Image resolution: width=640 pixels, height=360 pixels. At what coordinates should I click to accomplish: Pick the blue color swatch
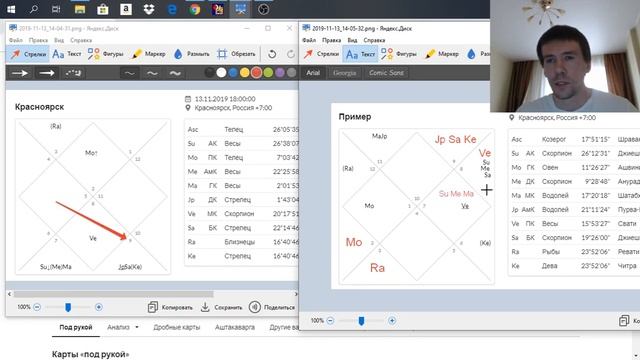[233, 73]
